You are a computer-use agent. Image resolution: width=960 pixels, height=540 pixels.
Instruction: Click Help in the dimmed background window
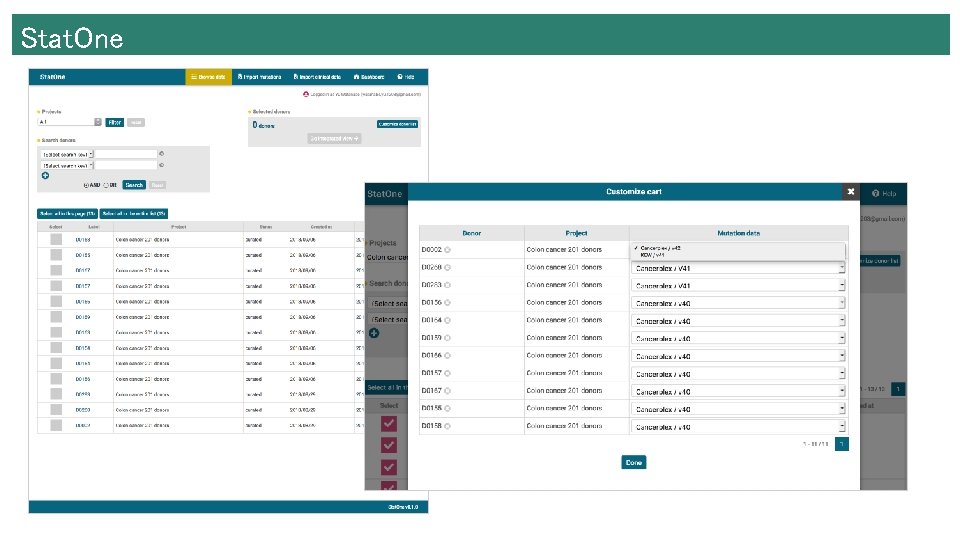click(884, 193)
